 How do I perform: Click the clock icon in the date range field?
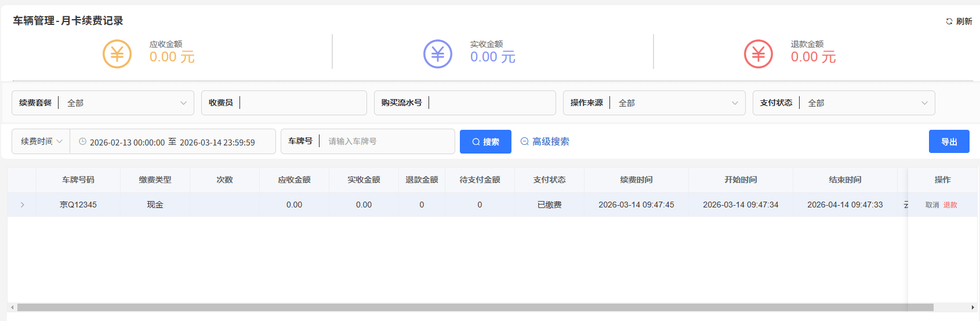click(82, 141)
